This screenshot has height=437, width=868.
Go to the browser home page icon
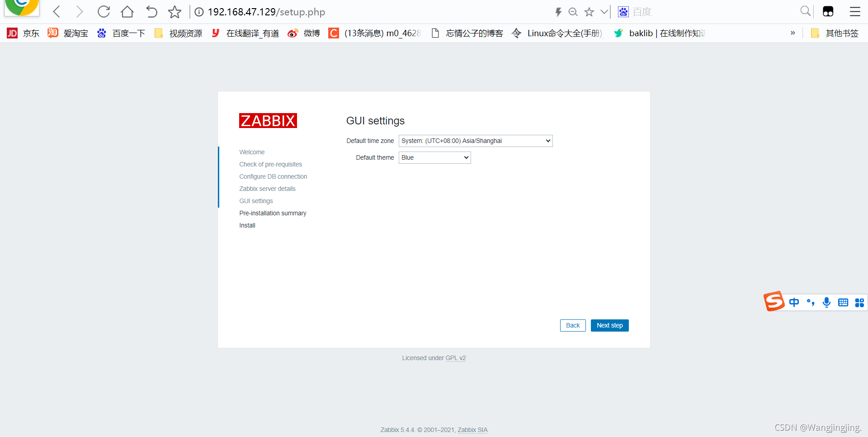point(127,12)
